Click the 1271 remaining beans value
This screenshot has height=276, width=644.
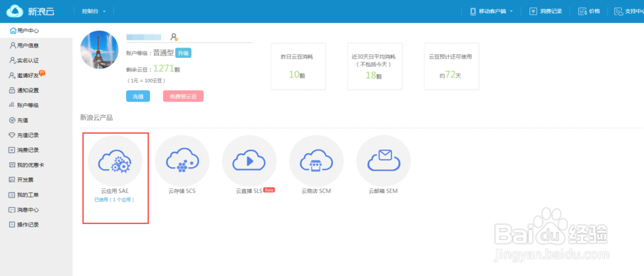(x=164, y=68)
